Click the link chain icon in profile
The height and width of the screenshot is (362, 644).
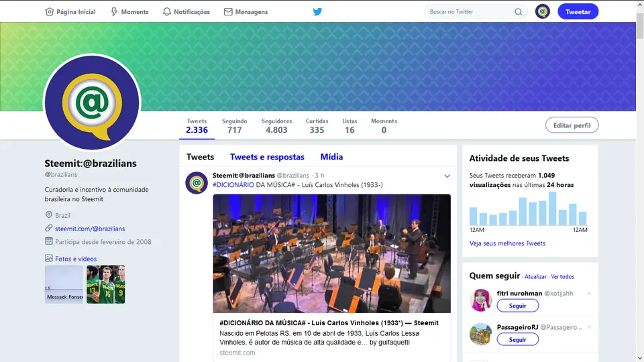click(x=48, y=228)
